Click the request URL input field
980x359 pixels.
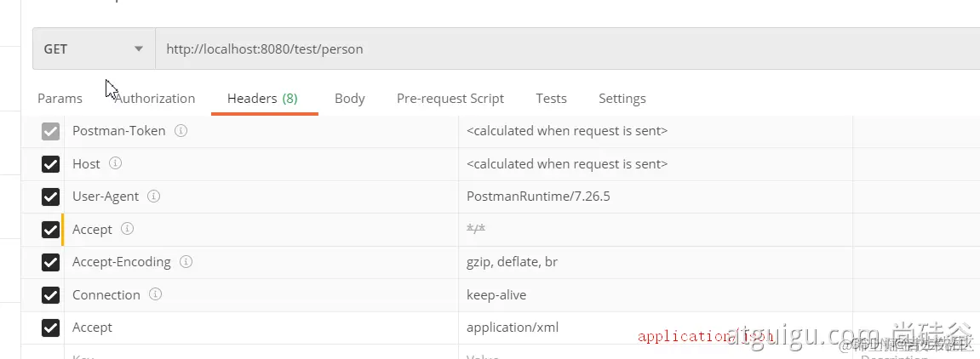pyautogui.click(x=562, y=49)
